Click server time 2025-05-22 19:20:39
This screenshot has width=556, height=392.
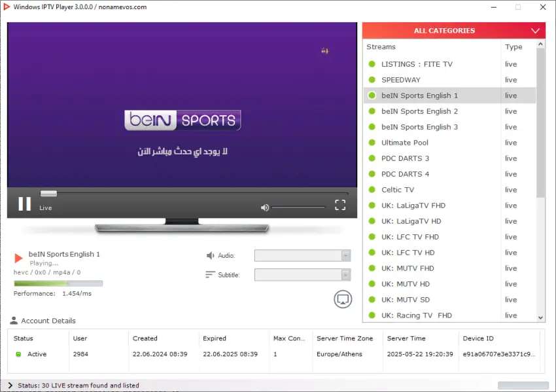420,354
